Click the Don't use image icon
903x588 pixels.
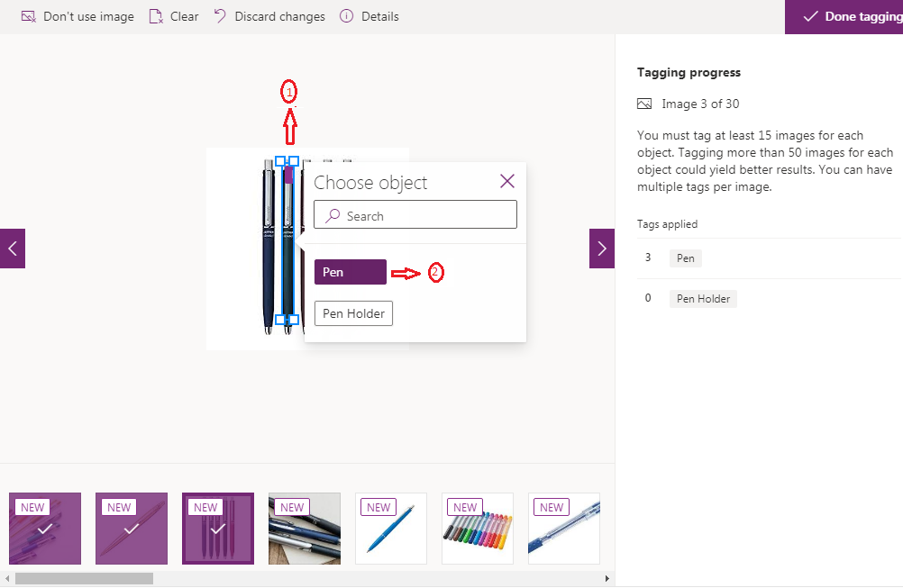point(28,17)
